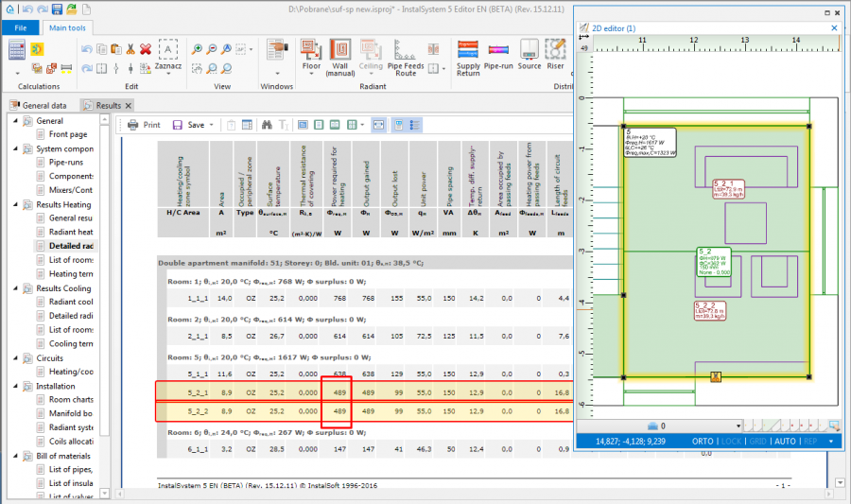The width and height of the screenshot is (851, 504).
Task: Click the red X delete icon
Action: tap(146, 48)
